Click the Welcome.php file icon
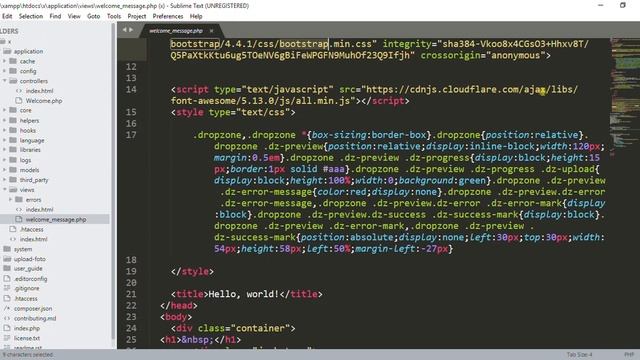This screenshot has height=360, width=640. (19, 100)
